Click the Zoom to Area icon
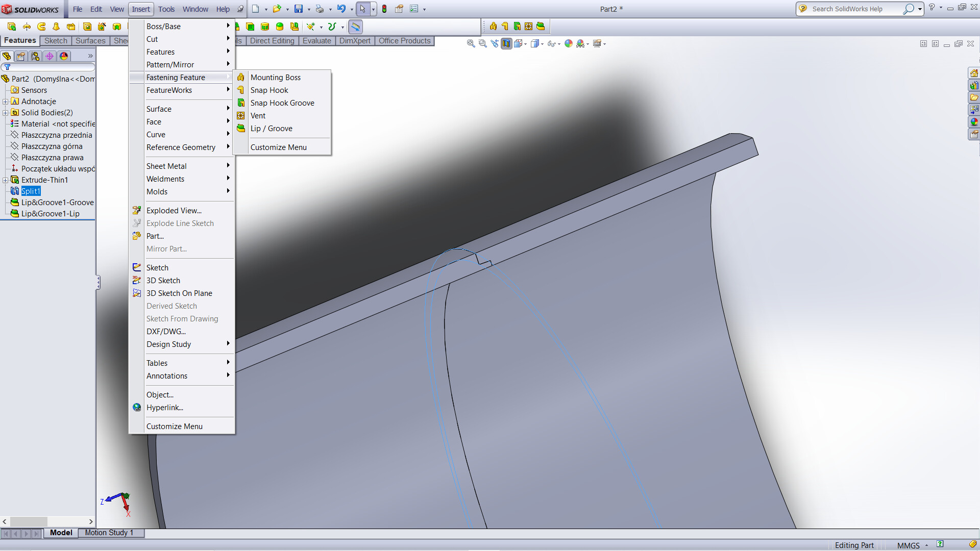Screen dimensions: 980x551 (482, 44)
